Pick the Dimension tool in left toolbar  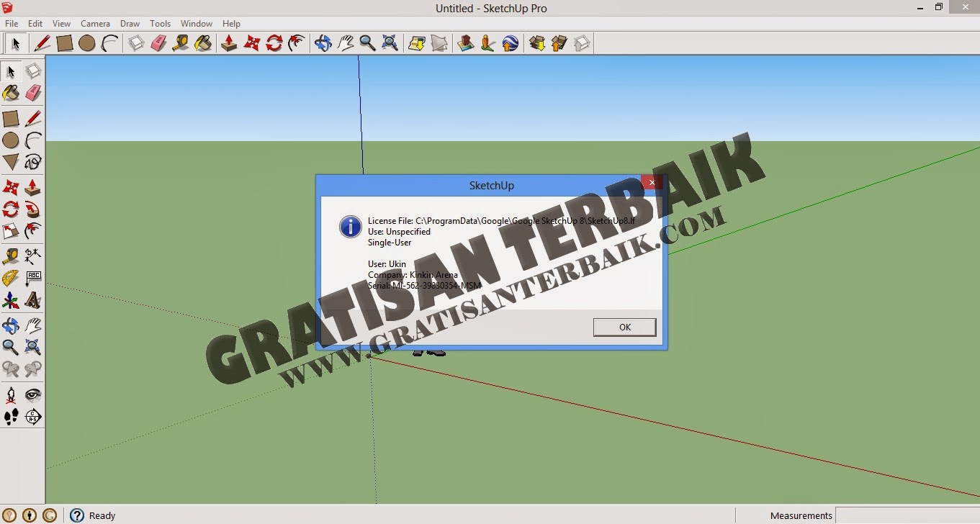tap(33, 256)
